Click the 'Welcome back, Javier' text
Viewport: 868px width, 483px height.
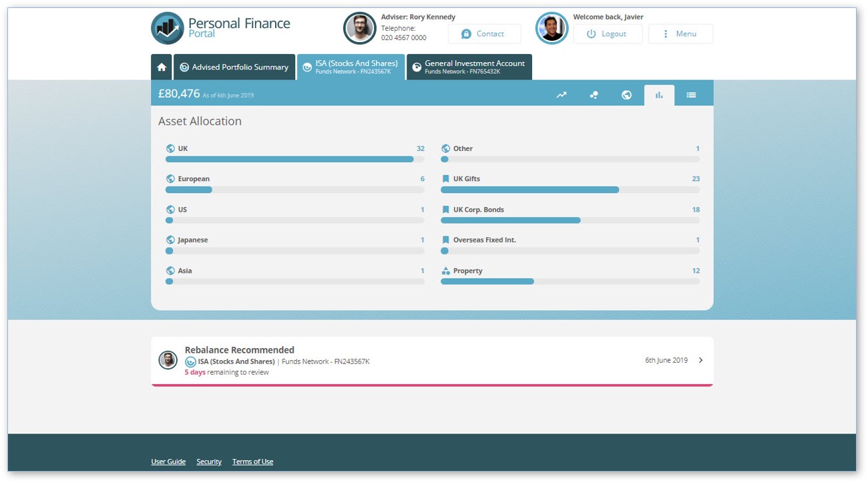click(x=608, y=17)
